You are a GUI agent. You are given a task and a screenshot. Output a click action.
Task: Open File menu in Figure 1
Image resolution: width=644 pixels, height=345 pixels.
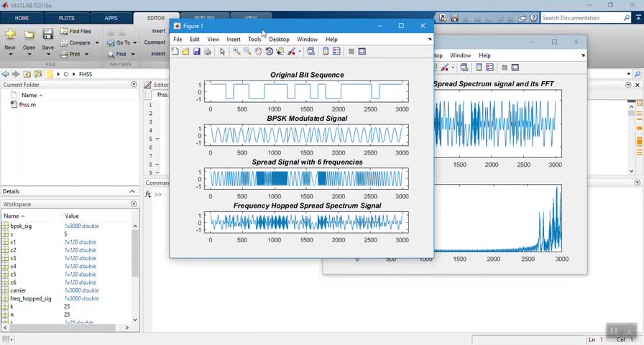pyautogui.click(x=178, y=40)
